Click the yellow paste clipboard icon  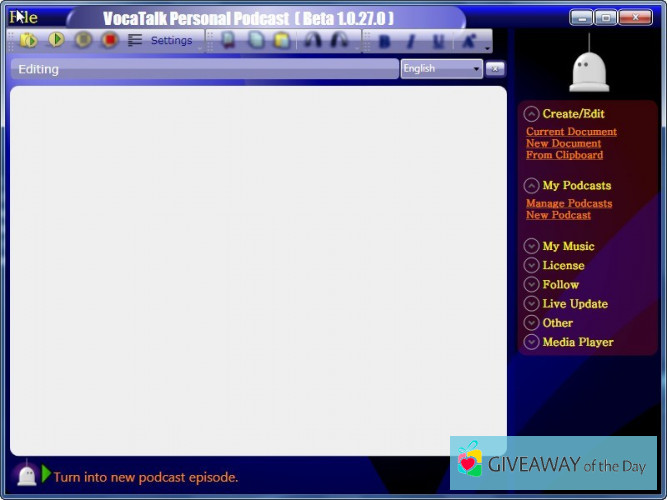coord(282,40)
